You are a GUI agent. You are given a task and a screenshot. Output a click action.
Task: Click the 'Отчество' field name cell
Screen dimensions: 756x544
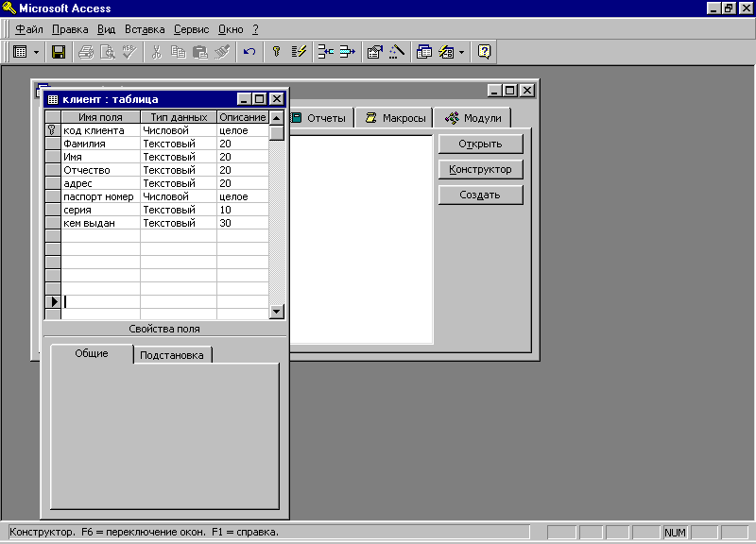pyautogui.click(x=101, y=170)
